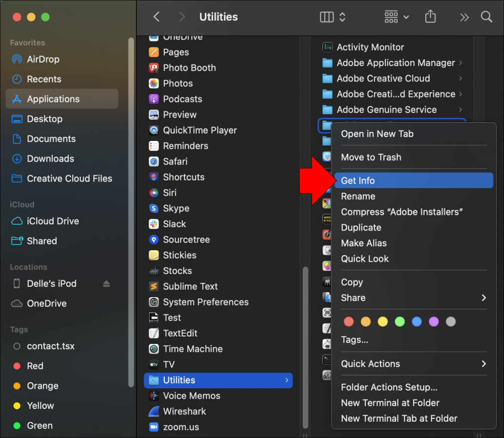The width and height of the screenshot is (504, 438).
Task: Expand the Adobe Creative Cloud folder
Action: [461, 78]
